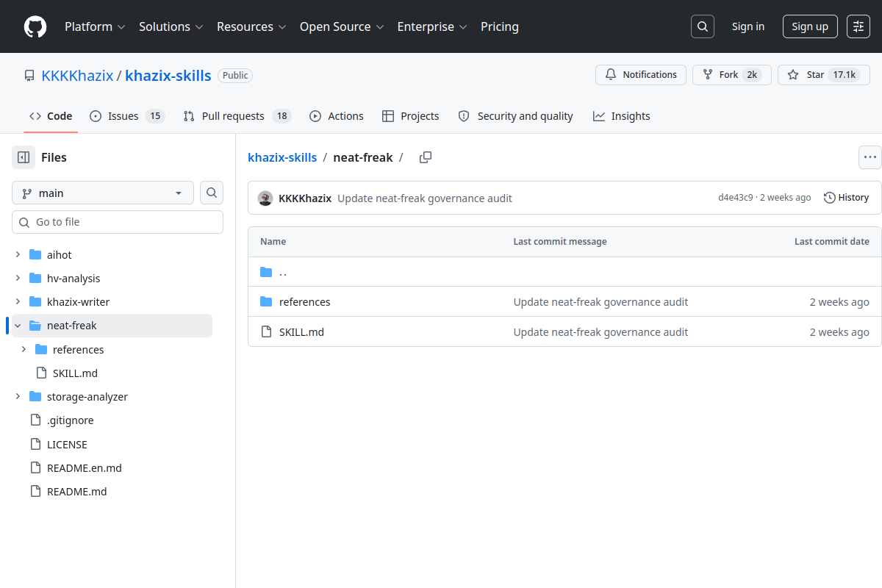The image size is (882, 588).
Task: Switch to the Code tab
Action: click(x=51, y=116)
